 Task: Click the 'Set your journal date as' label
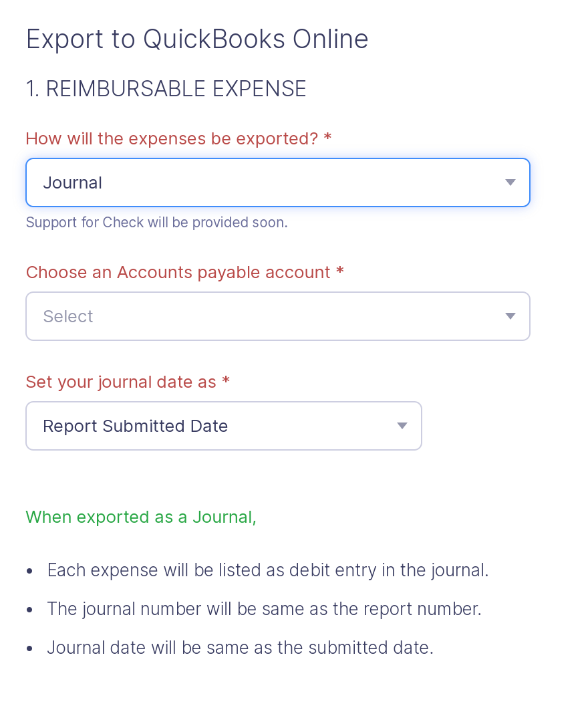point(120,382)
